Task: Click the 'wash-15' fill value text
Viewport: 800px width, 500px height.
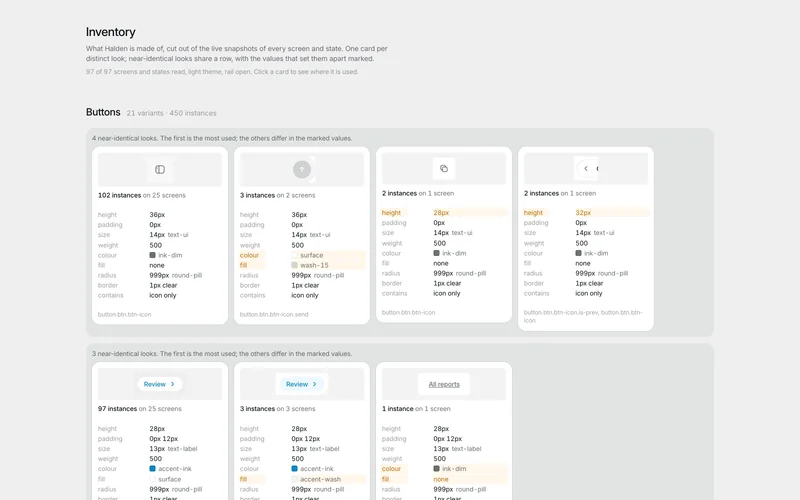Action: 314,265
